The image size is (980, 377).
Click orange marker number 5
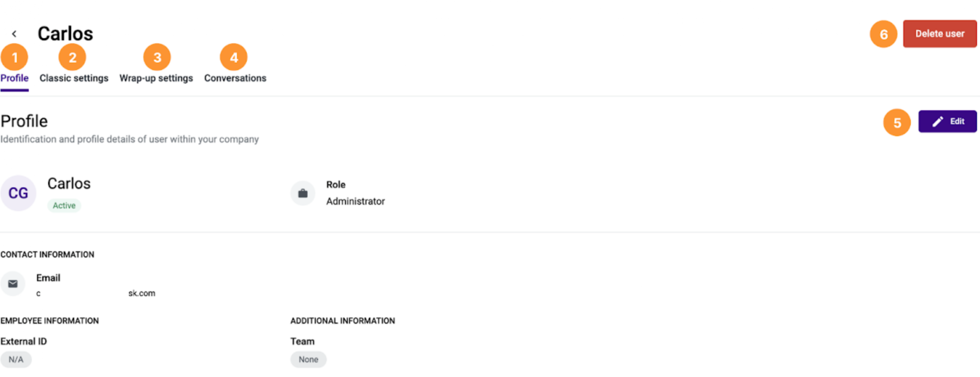897,123
